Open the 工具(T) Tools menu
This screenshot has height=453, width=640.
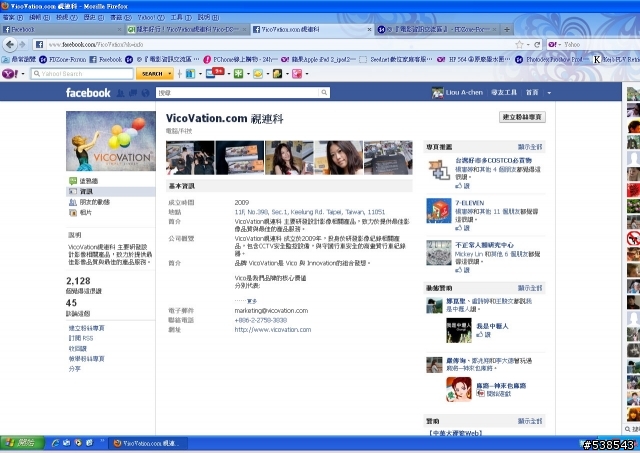pyautogui.click(x=181, y=18)
